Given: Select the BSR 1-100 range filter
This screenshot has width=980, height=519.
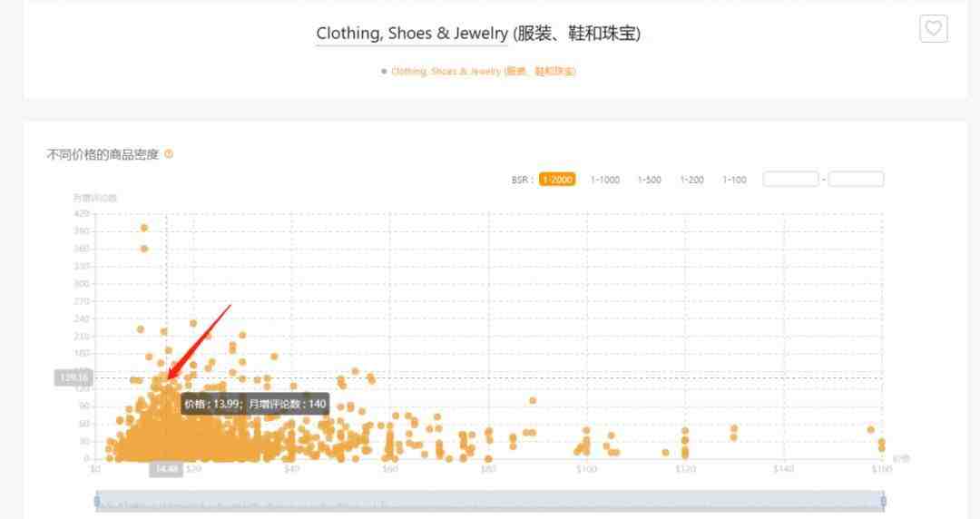Looking at the screenshot, I should (734, 180).
